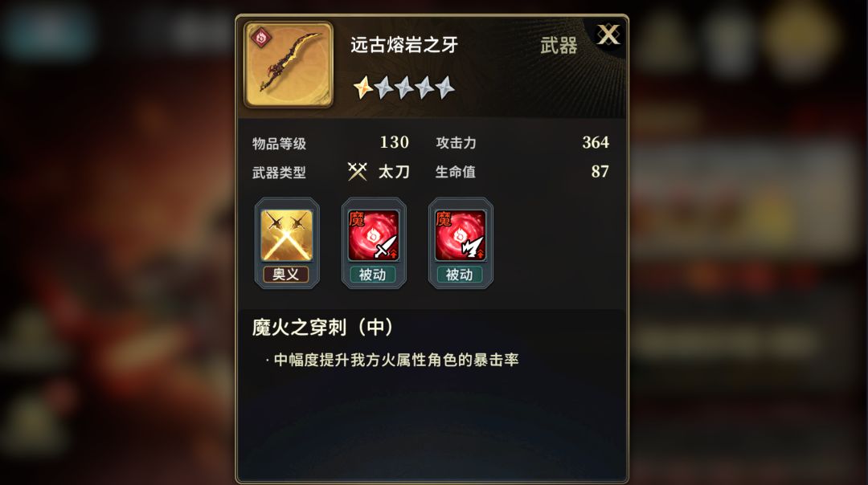Click the 攻击力 364 stat row

pyautogui.click(x=522, y=143)
